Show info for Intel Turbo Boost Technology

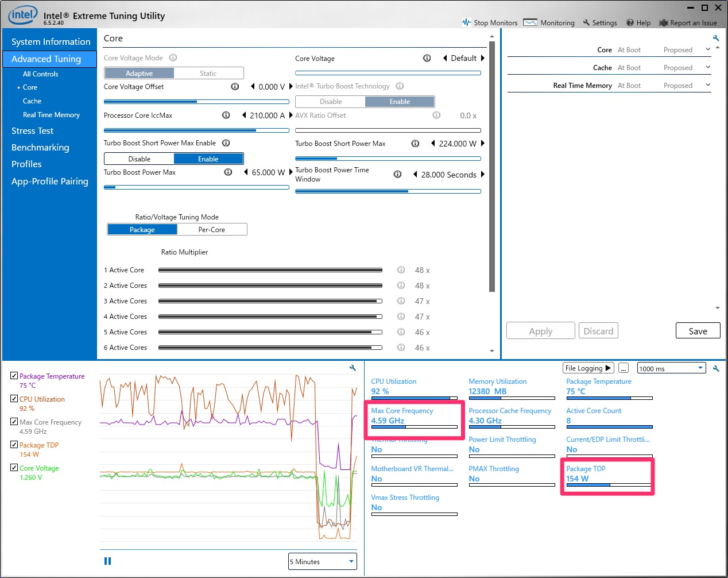[400, 86]
